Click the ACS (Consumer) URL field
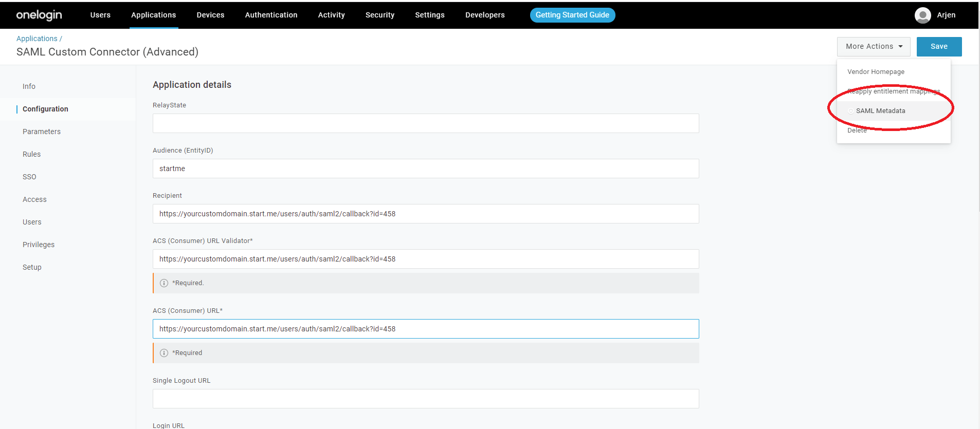980x429 pixels. [x=426, y=329]
